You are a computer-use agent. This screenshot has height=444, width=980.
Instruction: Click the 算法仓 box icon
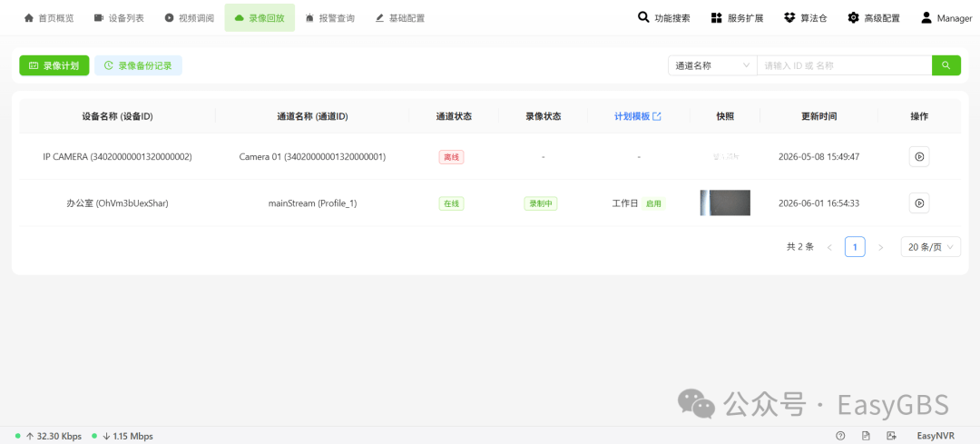click(789, 18)
